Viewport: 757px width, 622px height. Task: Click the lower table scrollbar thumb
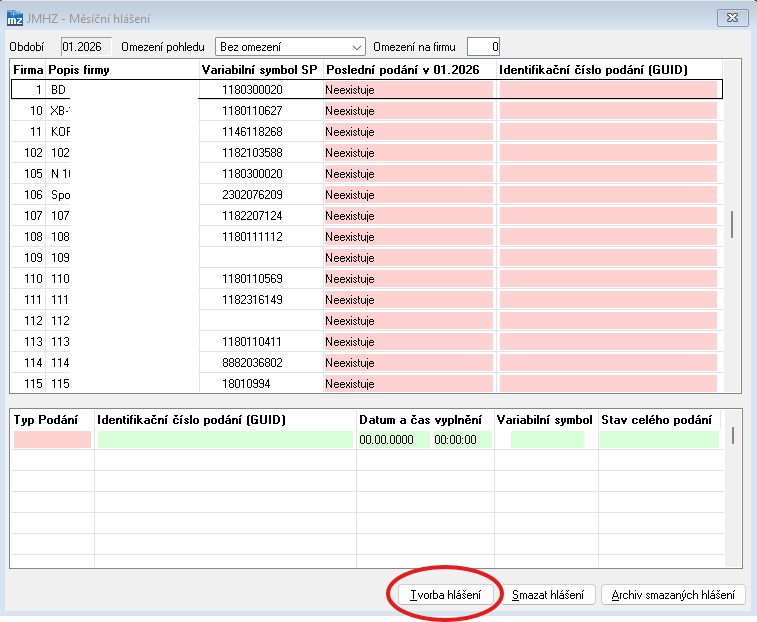(x=733, y=436)
